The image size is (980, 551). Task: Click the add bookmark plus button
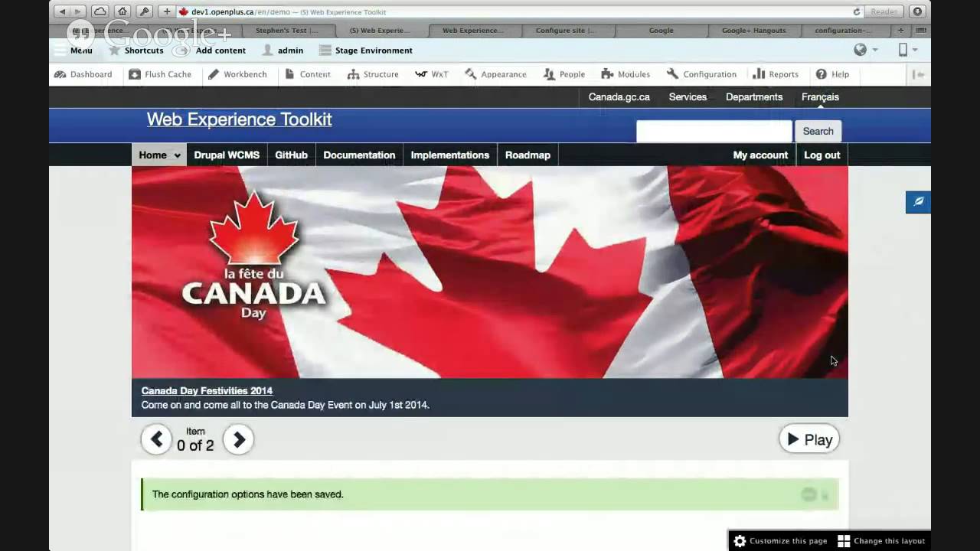pyautogui.click(x=167, y=11)
